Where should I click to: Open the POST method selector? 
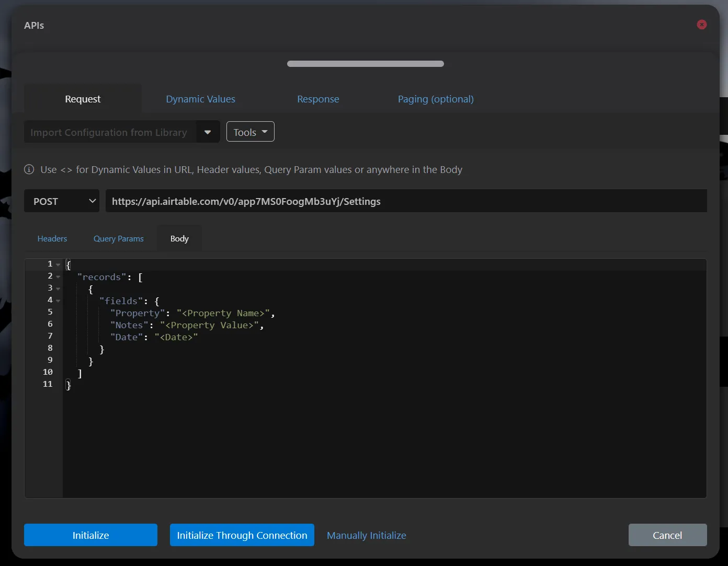pos(62,201)
